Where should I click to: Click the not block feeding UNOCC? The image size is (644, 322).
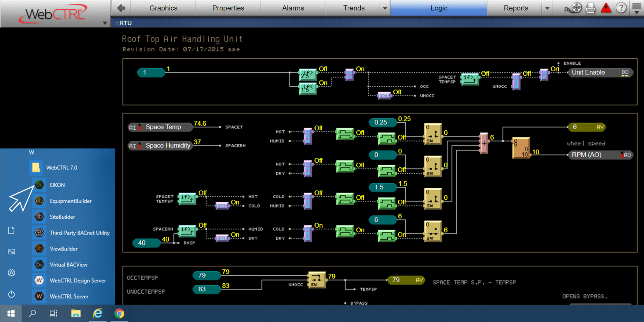coord(384,96)
